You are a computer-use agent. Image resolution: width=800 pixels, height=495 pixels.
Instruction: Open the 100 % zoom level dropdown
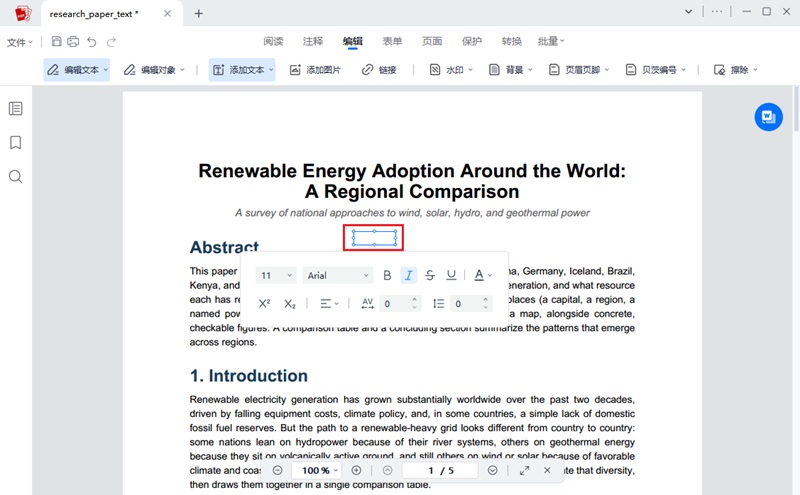pyautogui.click(x=320, y=471)
